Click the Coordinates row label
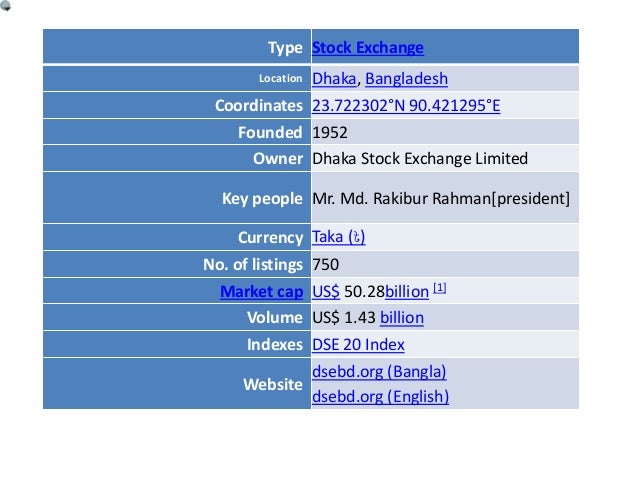Viewport: 638px width, 479px height. (259, 105)
